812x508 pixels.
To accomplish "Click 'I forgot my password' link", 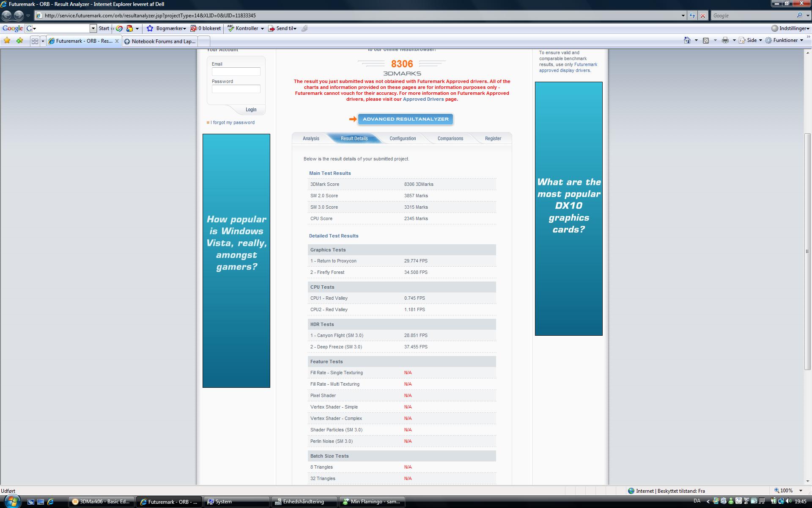I will [x=233, y=122].
